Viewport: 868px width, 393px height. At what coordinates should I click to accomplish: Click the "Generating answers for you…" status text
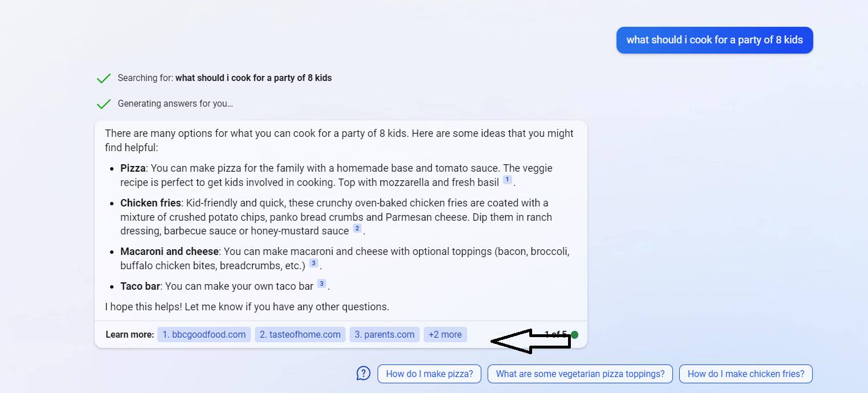175,104
